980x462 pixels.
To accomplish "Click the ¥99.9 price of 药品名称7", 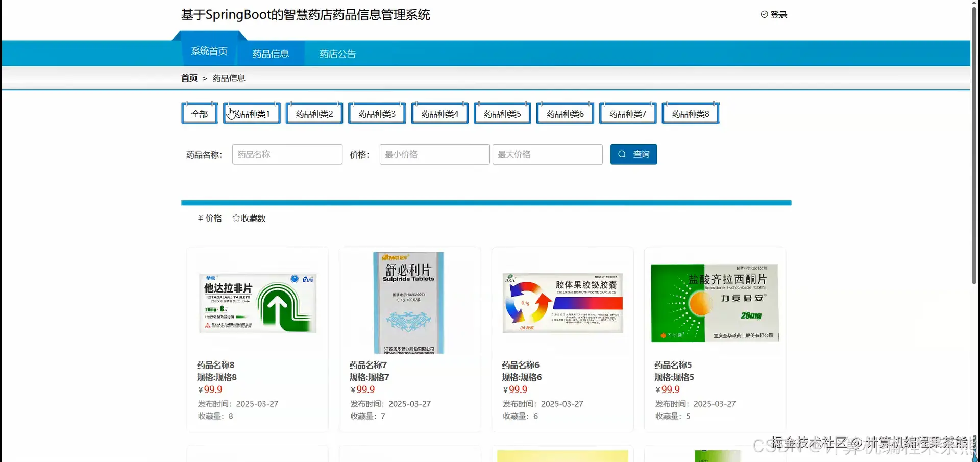I will tap(362, 390).
